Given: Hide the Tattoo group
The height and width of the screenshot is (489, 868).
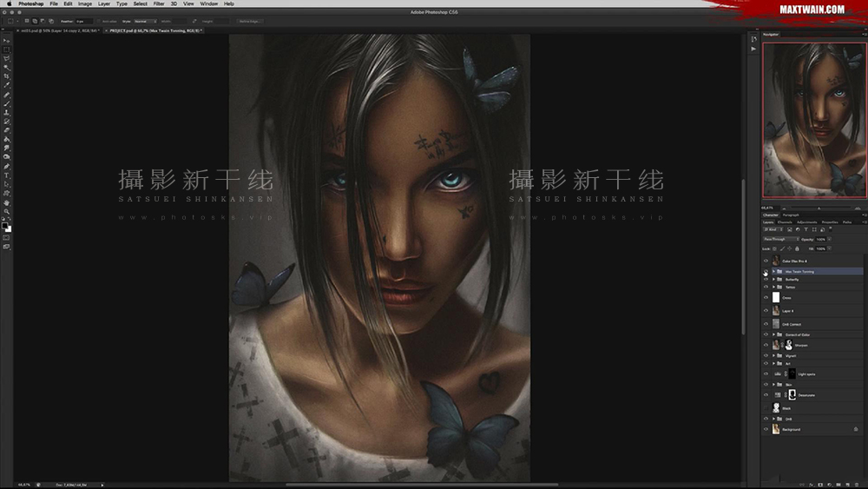Looking at the screenshot, I should click(x=766, y=287).
